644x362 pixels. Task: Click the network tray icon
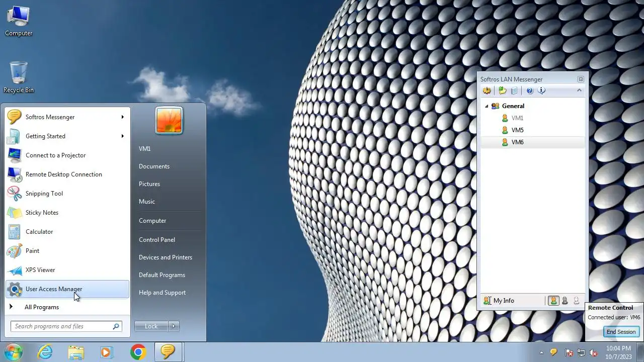click(581, 352)
